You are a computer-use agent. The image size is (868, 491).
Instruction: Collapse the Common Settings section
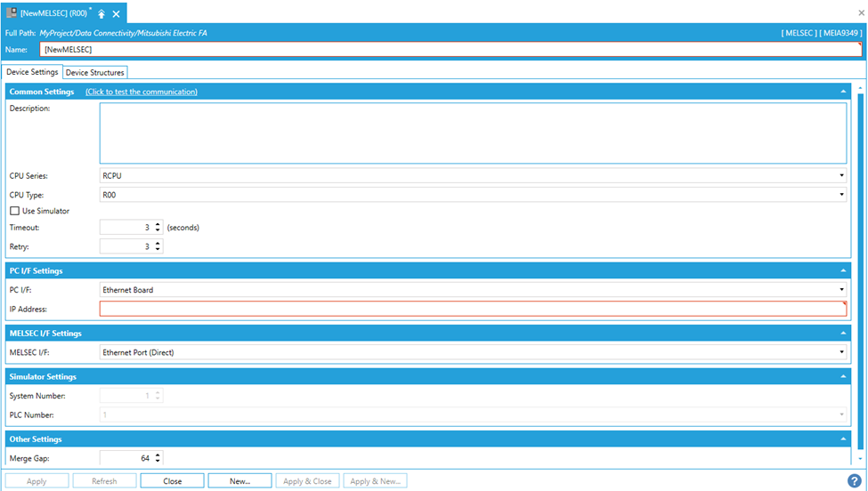click(x=843, y=92)
